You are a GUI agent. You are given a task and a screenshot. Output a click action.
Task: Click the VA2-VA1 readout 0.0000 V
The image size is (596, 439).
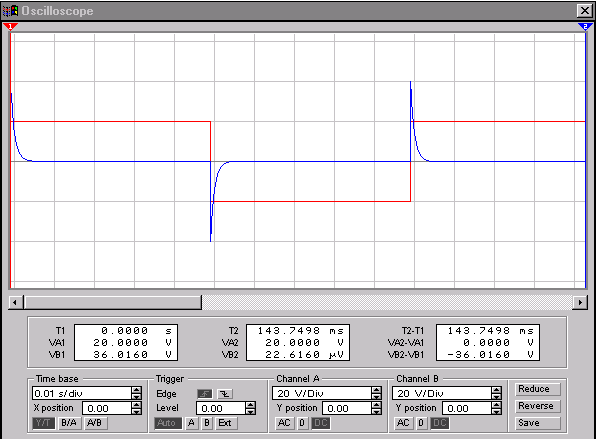pos(498,343)
